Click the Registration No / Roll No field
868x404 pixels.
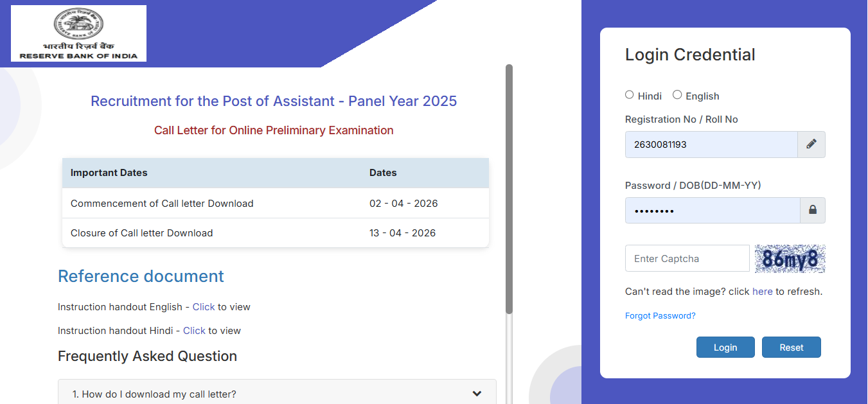coord(711,144)
